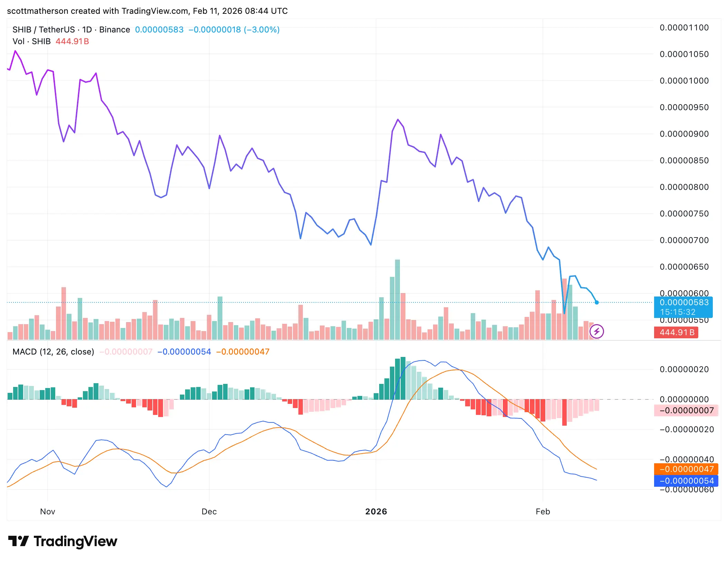
Task: Click the Feb label on time axis
Action: 543,512
